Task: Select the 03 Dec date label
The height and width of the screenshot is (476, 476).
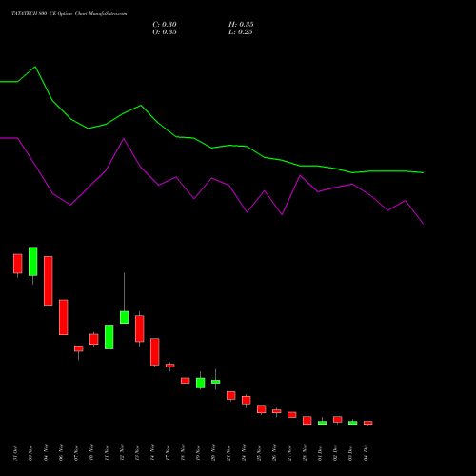Action: (x=350, y=453)
